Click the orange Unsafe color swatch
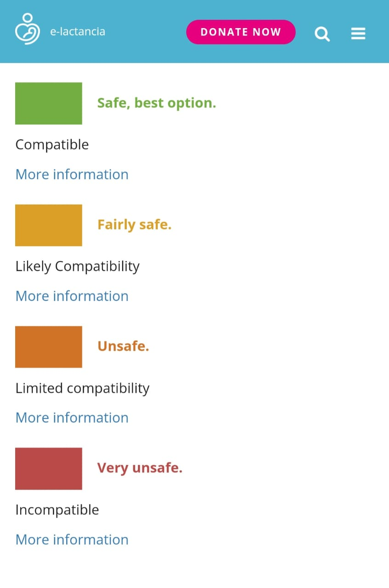This screenshot has height=588, width=389. [49, 347]
